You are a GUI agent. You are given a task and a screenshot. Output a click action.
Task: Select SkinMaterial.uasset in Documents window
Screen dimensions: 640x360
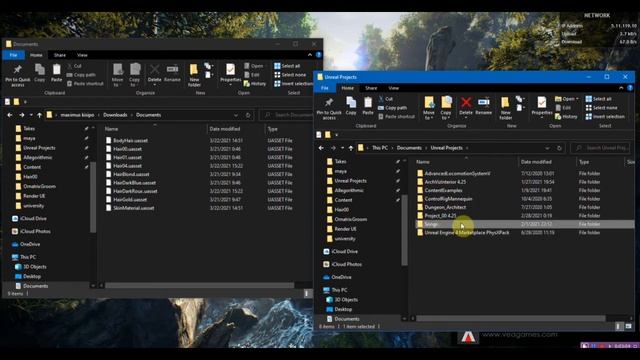pyautogui.click(x=133, y=208)
